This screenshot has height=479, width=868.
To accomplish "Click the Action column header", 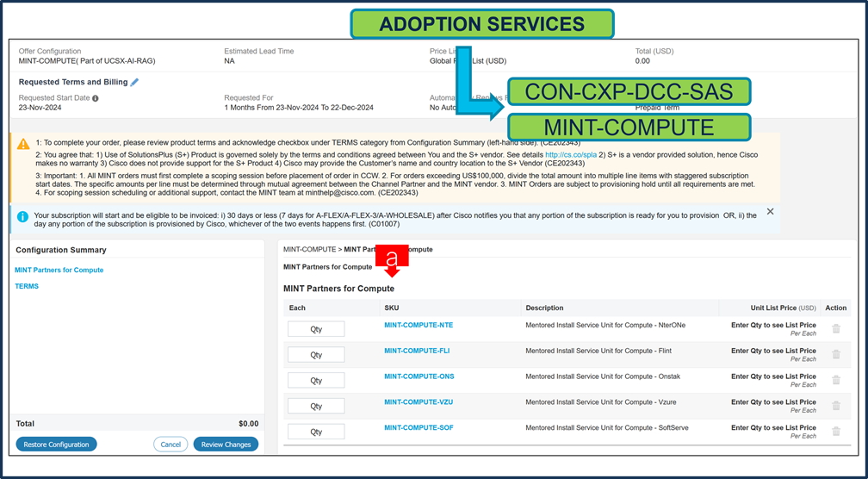I will [x=836, y=308].
